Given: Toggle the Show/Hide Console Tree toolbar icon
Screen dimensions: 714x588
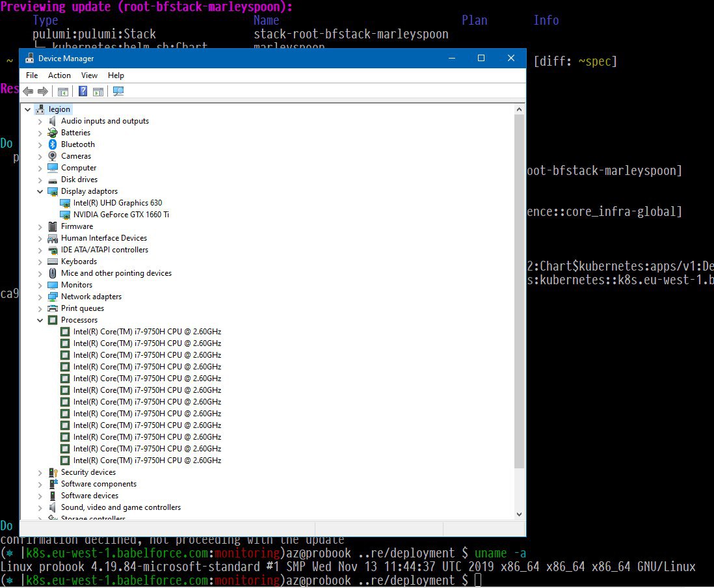Looking at the screenshot, I should pyautogui.click(x=63, y=92).
